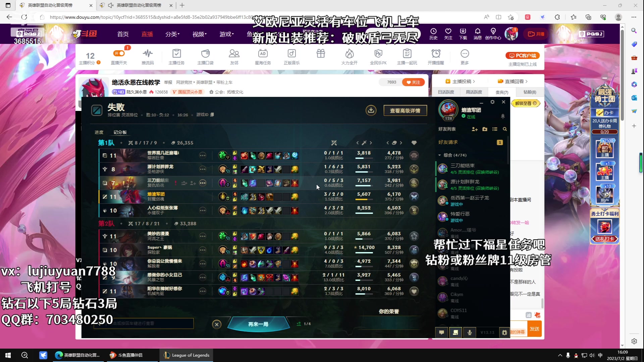Toggle the friends list view options icon

click(495, 129)
